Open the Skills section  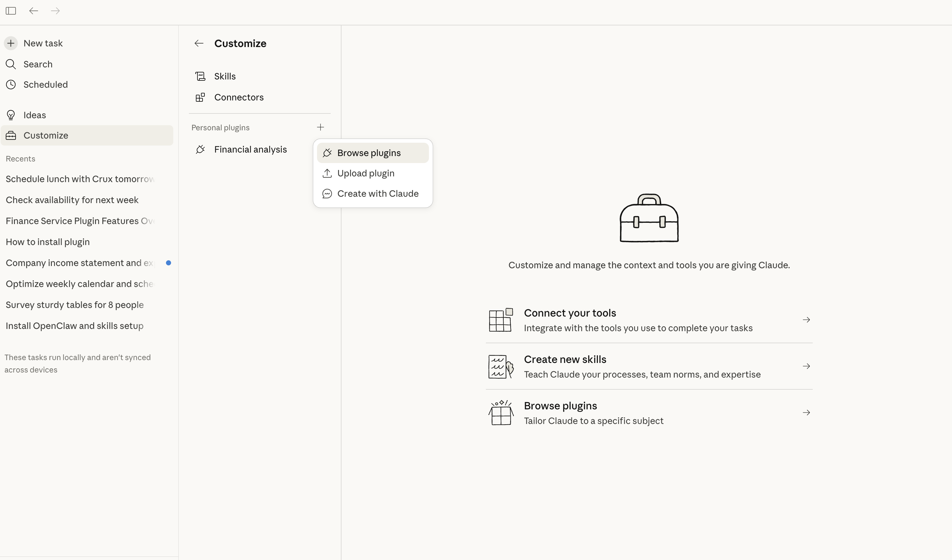click(x=225, y=76)
